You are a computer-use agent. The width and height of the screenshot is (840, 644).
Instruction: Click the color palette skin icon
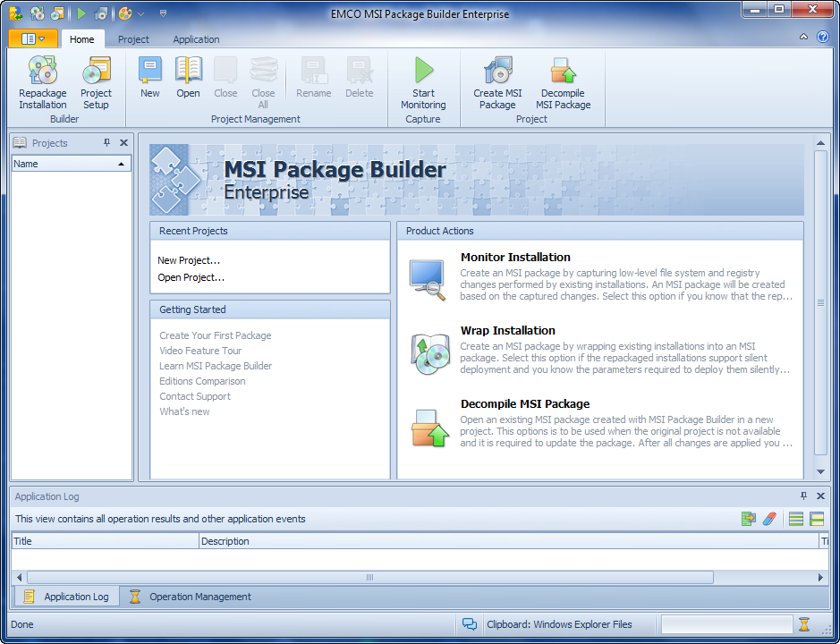coord(125,13)
